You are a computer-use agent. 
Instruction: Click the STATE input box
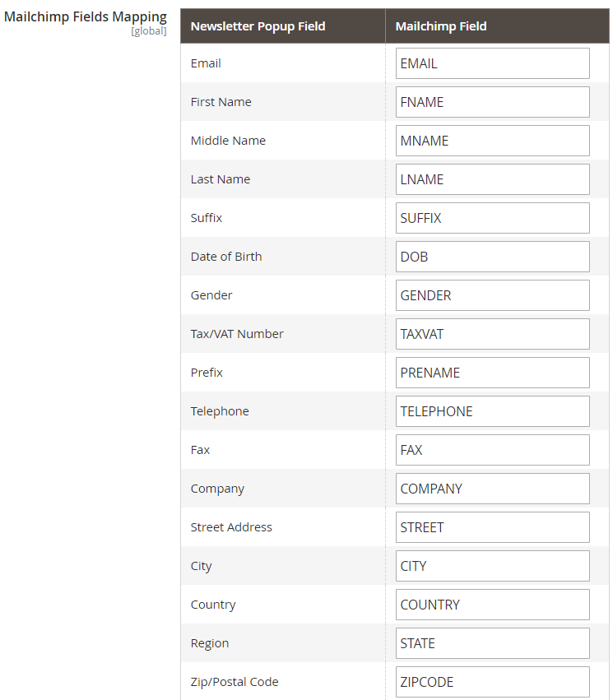point(492,643)
